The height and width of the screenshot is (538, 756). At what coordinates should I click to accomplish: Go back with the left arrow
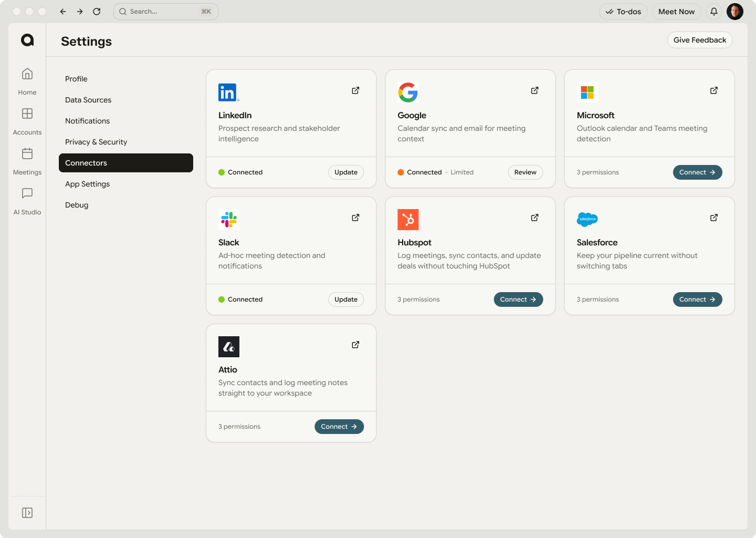[63, 12]
